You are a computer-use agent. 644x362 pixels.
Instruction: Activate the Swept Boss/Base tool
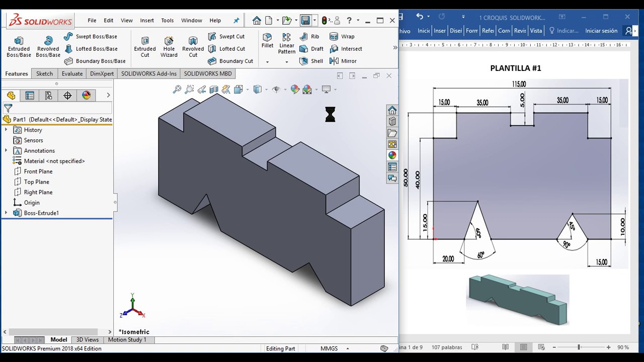90,36
